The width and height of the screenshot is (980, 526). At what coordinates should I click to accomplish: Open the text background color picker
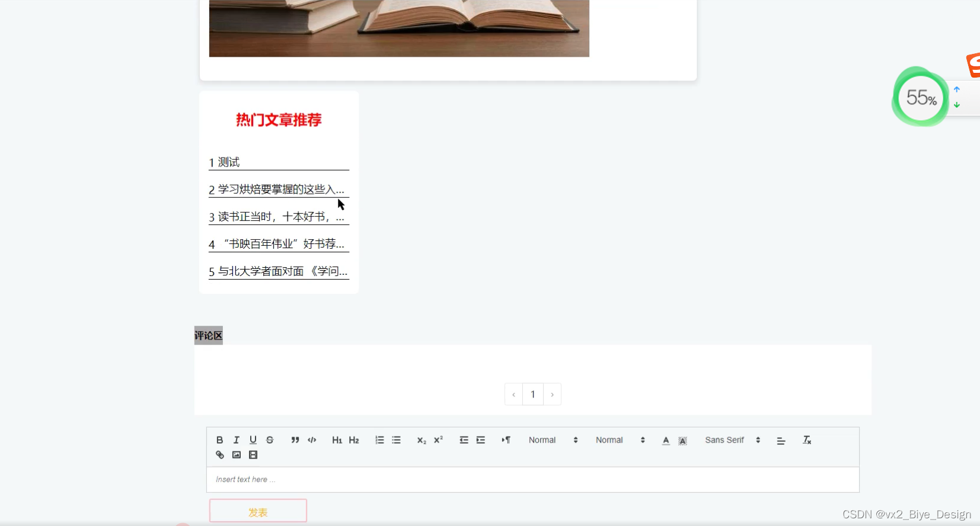tap(682, 440)
